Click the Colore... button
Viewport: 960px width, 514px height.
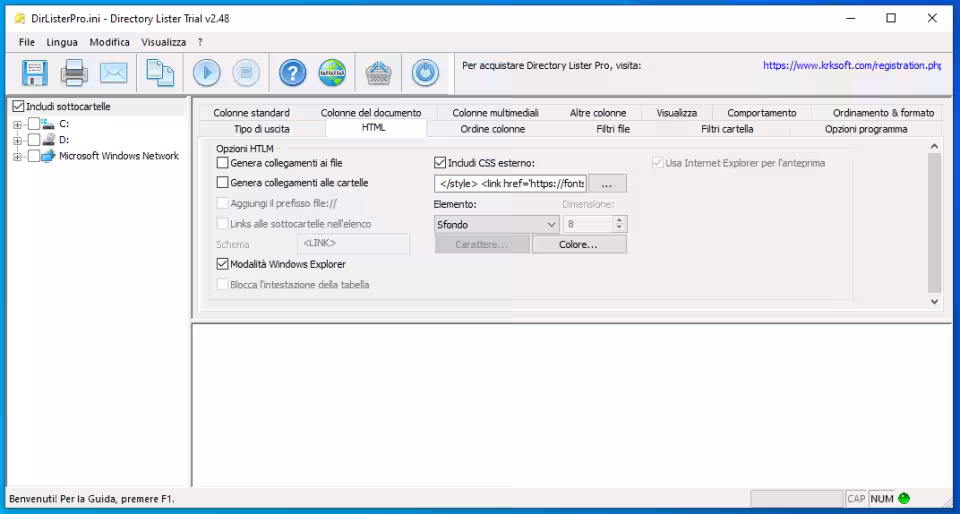pyautogui.click(x=579, y=245)
